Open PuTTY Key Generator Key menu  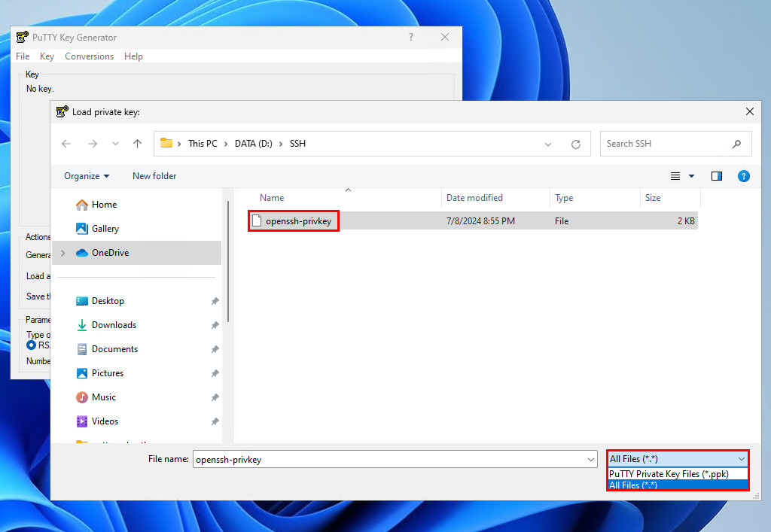click(x=47, y=56)
